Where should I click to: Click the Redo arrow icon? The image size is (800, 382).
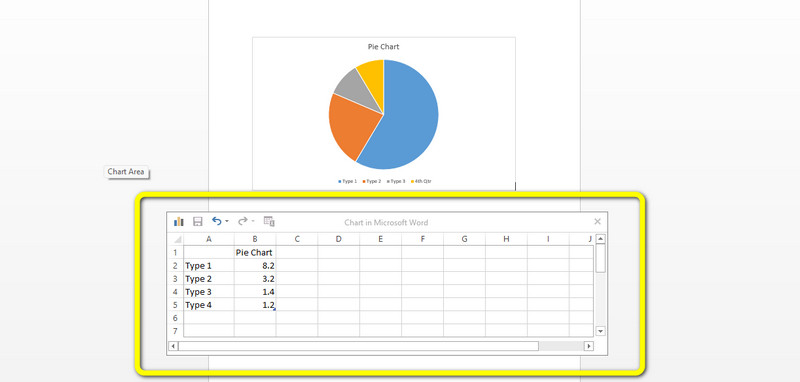(x=243, y=221)
